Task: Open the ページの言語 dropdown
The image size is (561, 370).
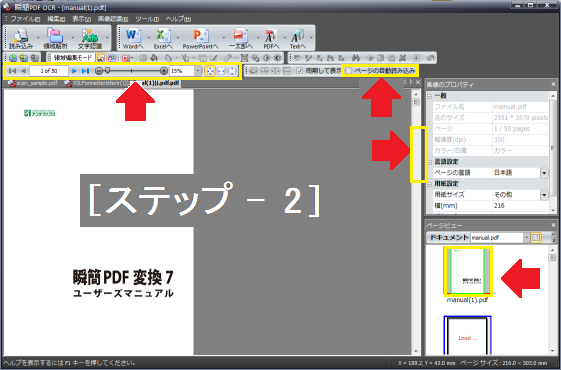Action: click(544, 173)
